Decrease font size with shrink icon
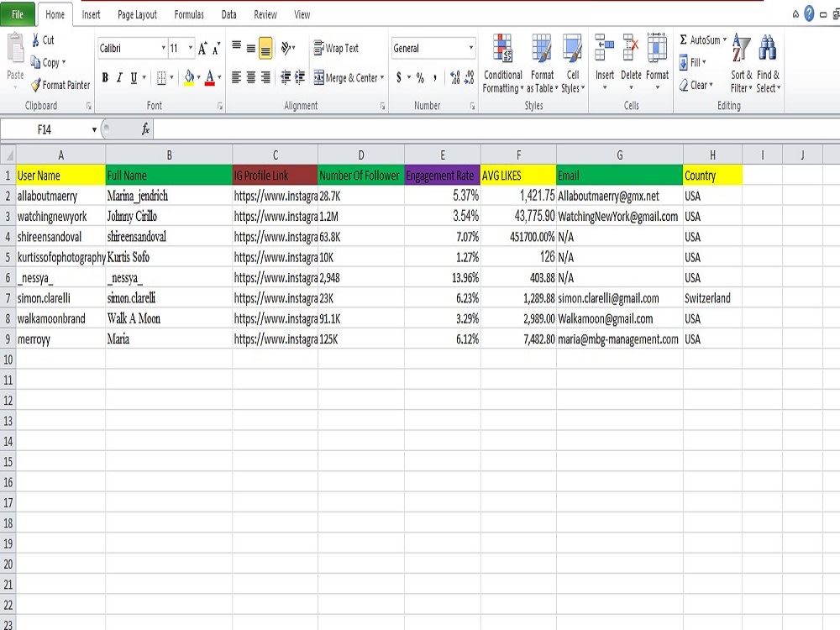Screen dimensions: 840x630 (x=216, y=49)
